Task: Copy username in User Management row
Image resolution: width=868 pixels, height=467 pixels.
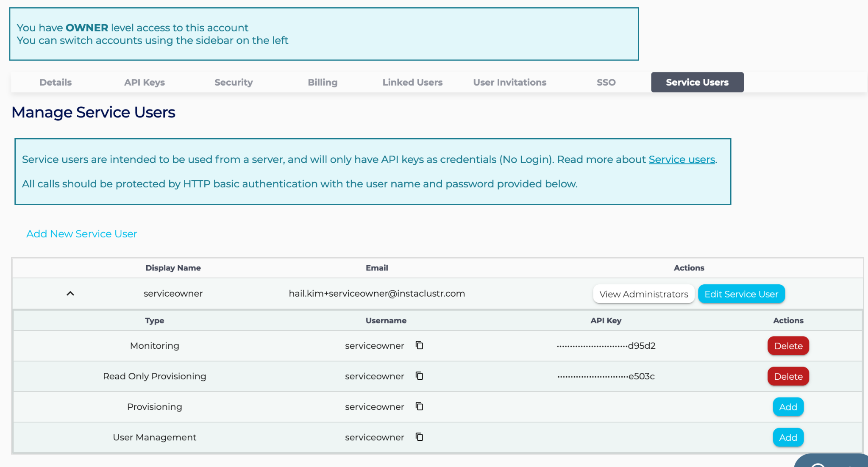Action: 419,437
